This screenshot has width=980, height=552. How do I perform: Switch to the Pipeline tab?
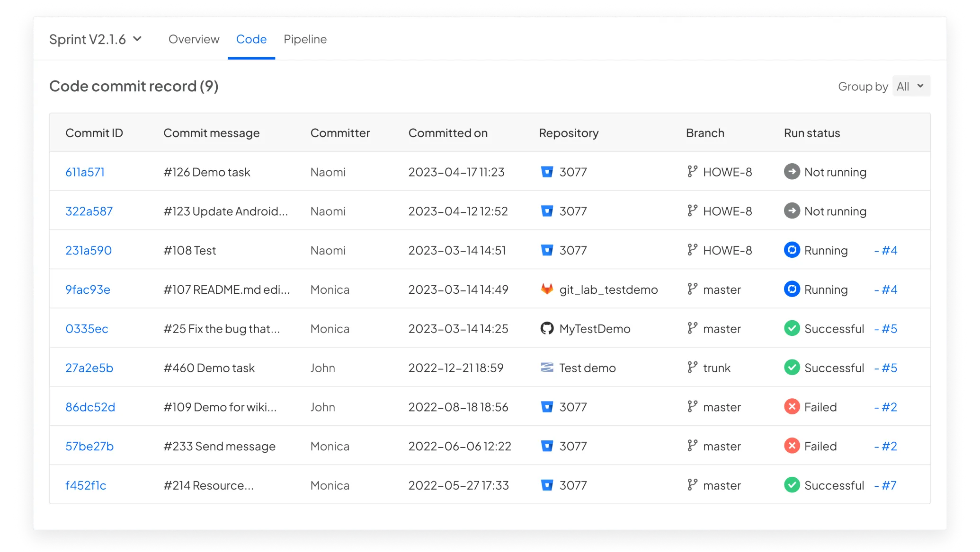point(305,39)
